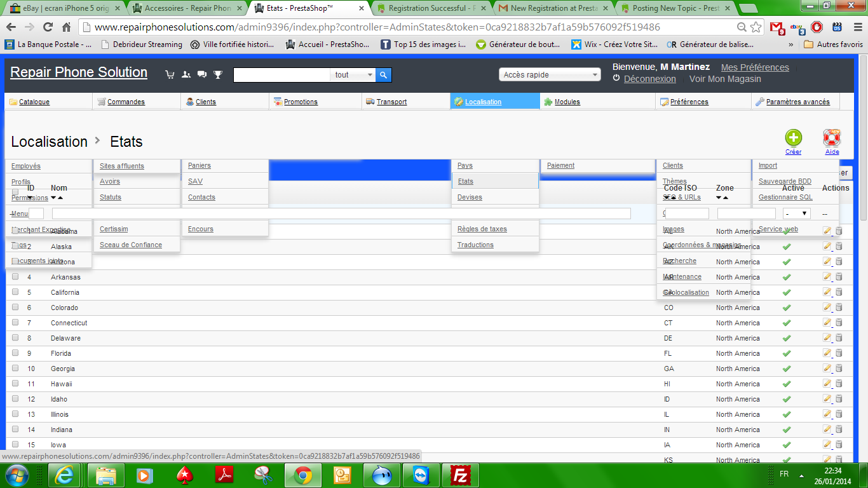Open the Catalogue menu tab
This screenshot has height=488, width=868.
(x=48, y=102)
